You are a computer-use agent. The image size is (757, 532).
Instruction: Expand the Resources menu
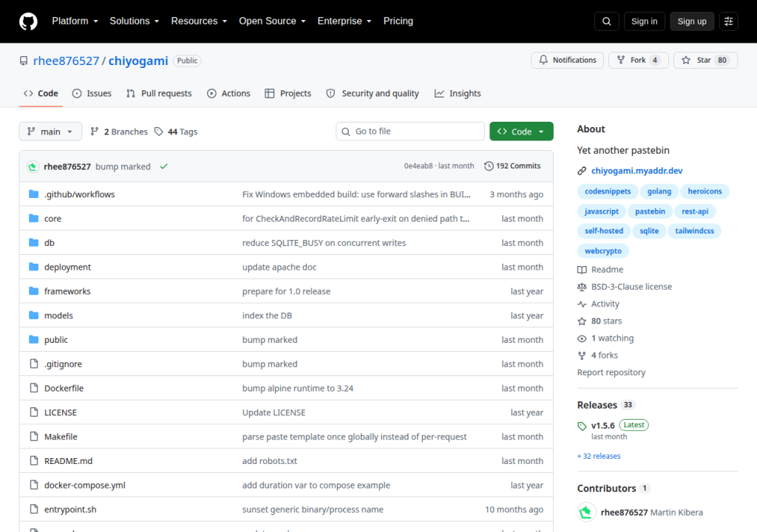coord(199,21)
